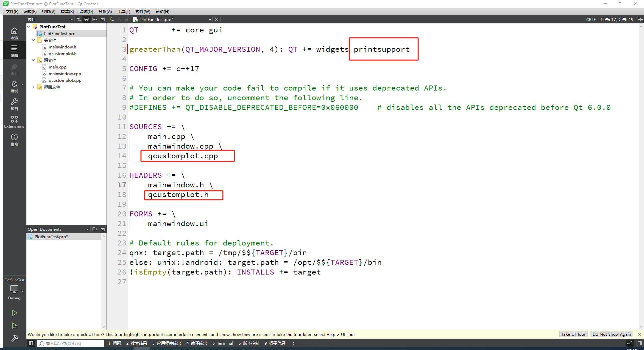This screenshot has width=644, height=350.
Task: Collapse the 头文件 headers folder
Action: click(33, 40)
